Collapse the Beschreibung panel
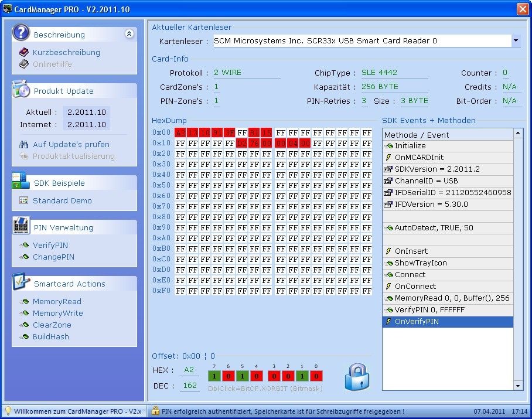This screenshot has height=419, width=532. click(129, 35)
